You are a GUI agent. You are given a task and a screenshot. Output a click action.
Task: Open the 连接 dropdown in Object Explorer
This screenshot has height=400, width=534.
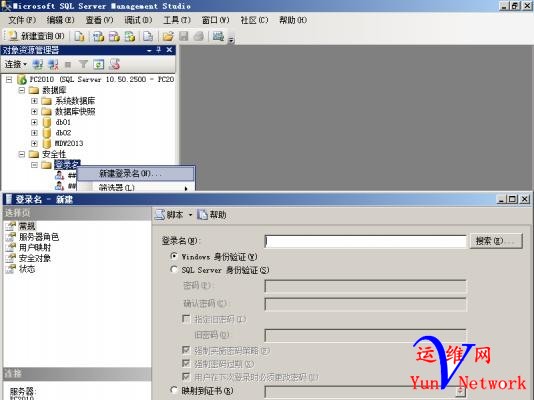[x=15, y=64]
